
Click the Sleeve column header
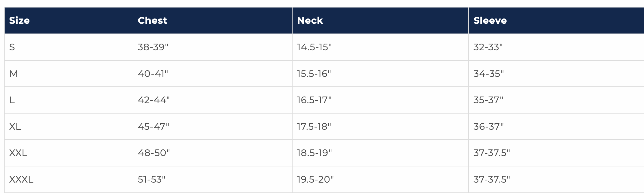click(x=490, y=21)
